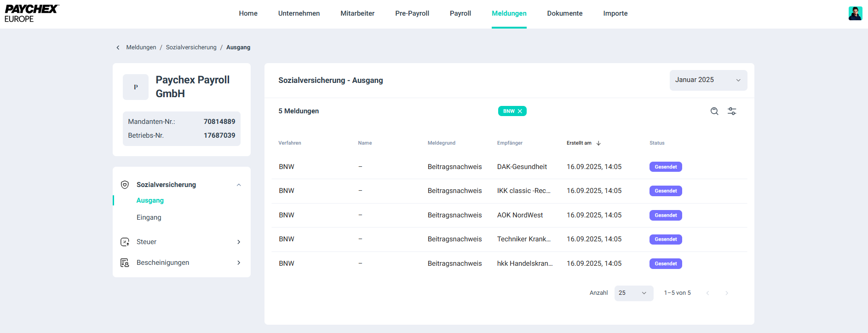868x333 pixels.
Task: Open the DAK-Gesundheit message row
Action: coord(522,167)
